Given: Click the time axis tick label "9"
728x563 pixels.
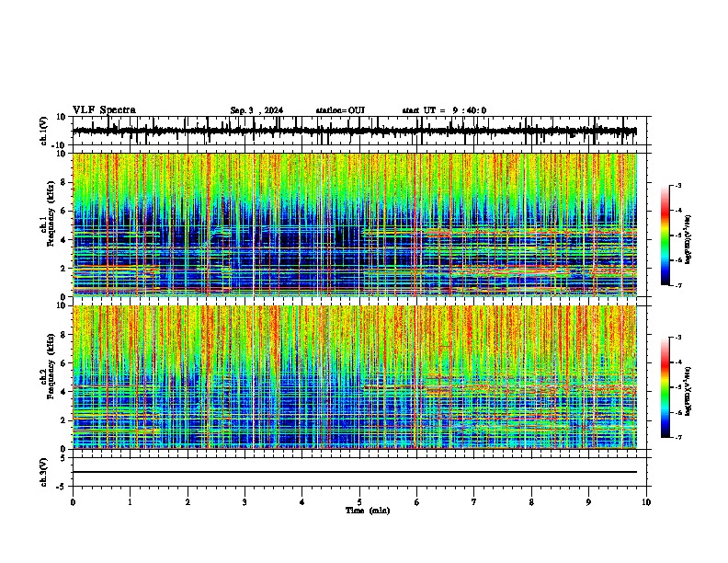Looking at the screenshot, I should (588, 502).
